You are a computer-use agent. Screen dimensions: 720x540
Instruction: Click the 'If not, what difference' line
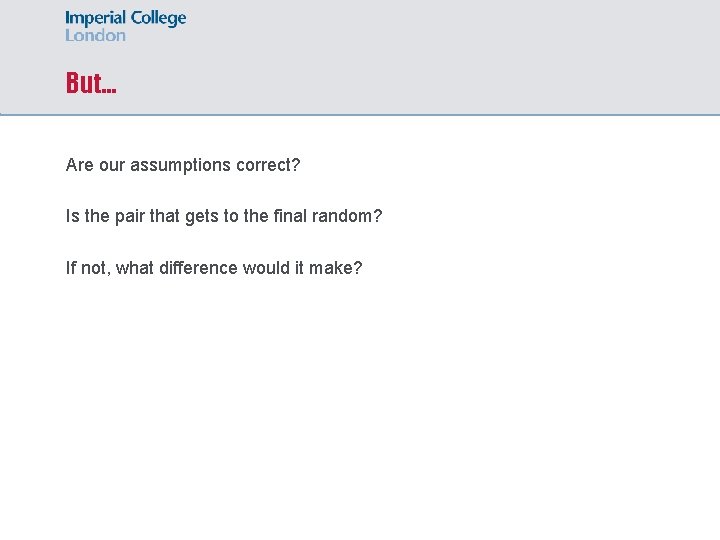(213, 268)
